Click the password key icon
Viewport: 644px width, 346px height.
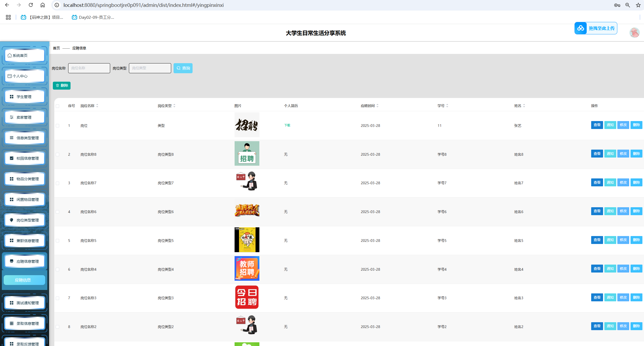(617, 5)
